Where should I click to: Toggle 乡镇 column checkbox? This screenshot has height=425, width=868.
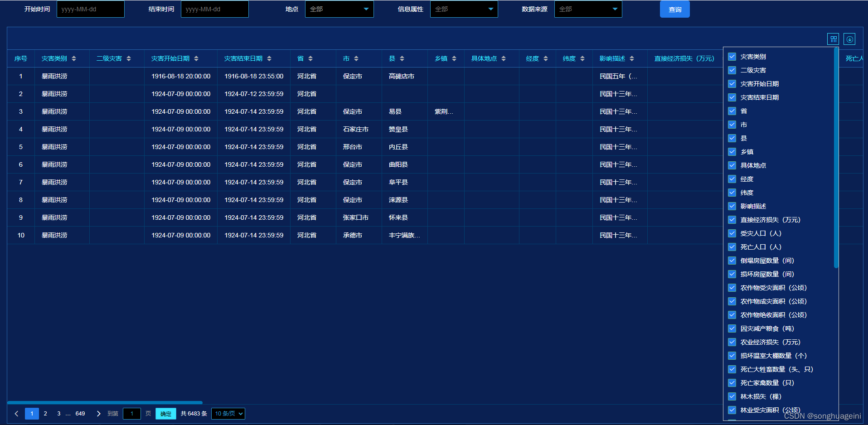pos(732,152)
